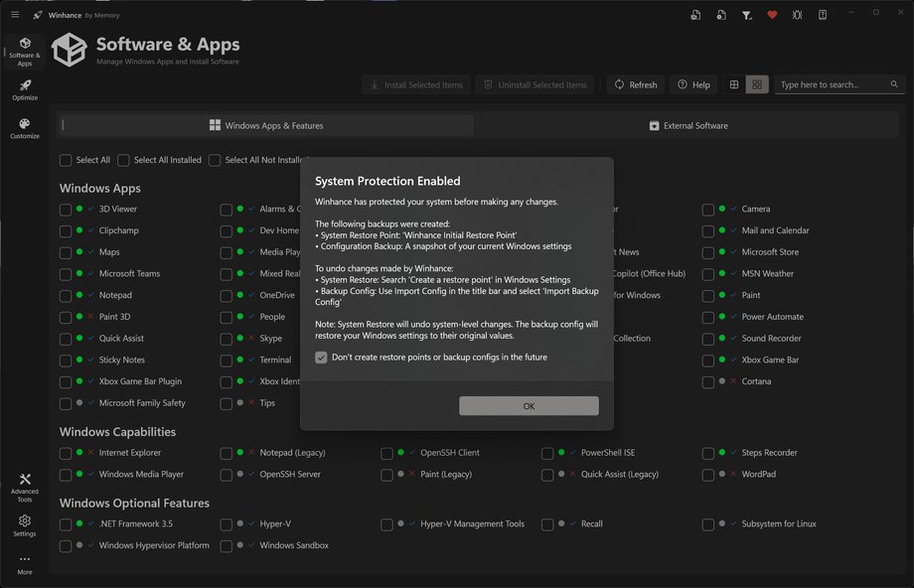914x588 pixels.
Task: Expand the hamburger navigation menu
Action: pos(14,15)
